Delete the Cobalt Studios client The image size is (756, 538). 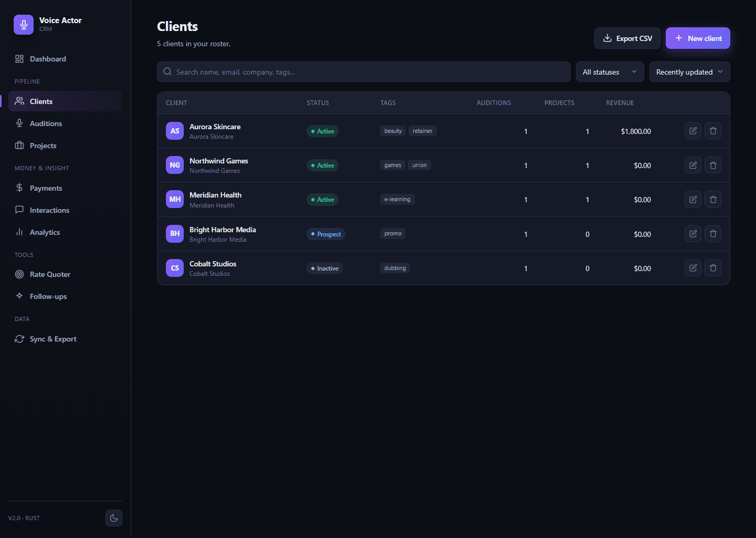[x=713, y=268]
